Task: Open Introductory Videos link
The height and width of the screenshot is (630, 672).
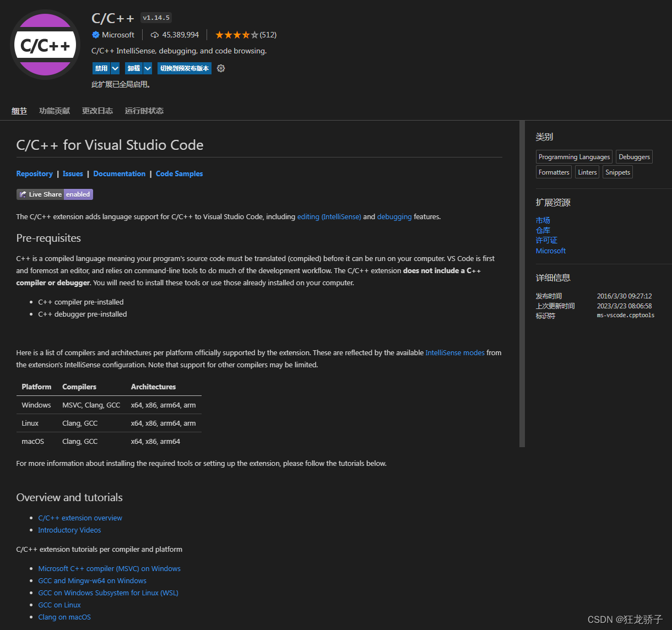Action: [x=69, y=530]
